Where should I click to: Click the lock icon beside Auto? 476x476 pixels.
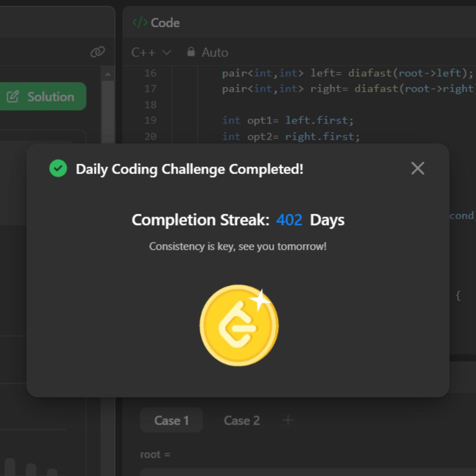[191, 52]
